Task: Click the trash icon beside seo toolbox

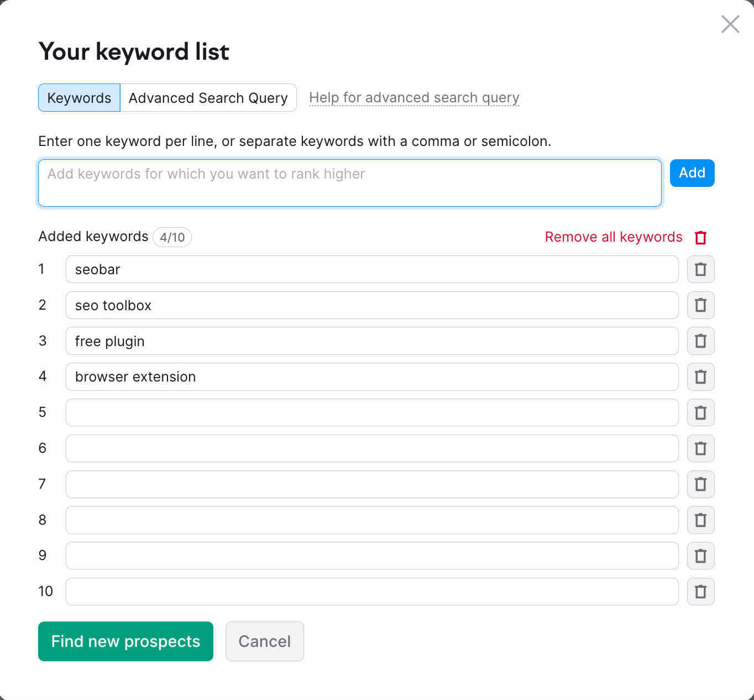Action: (700, 305)
